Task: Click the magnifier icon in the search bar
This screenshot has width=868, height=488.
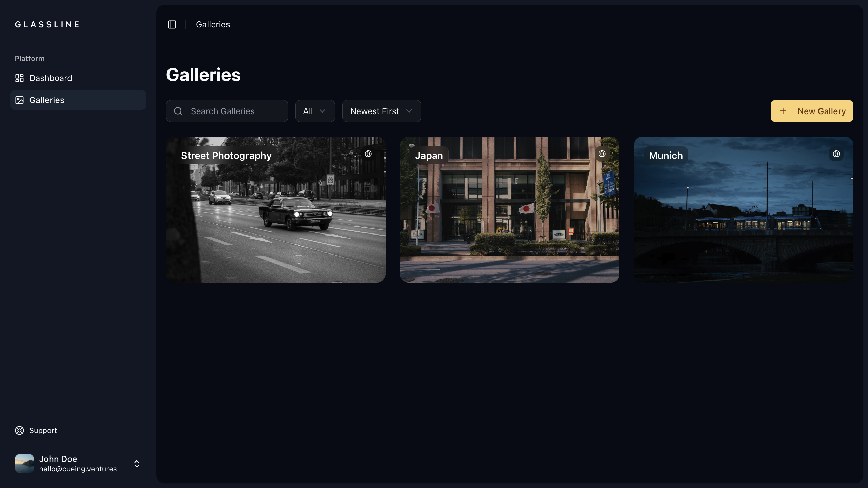Action: point(178,111)
